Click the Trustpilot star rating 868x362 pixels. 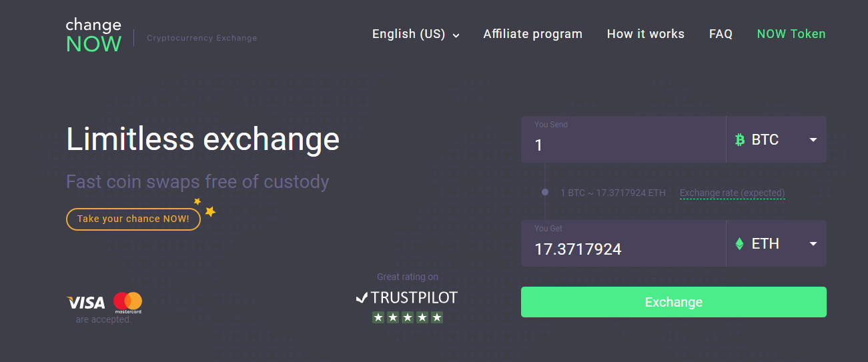(407, 317)
